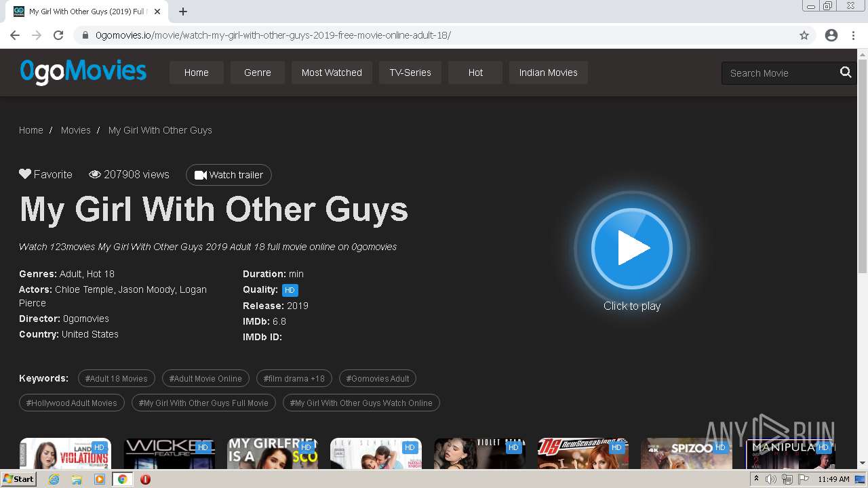Open media player icon in taskbar
The height and width of the screenshot is (488, 868).
(x=100, y=479)
